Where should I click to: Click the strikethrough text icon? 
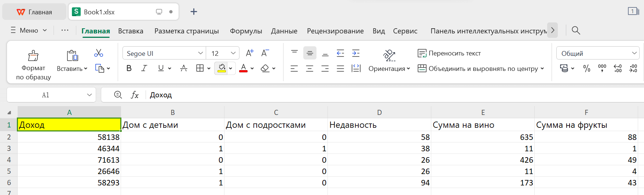pos(184,68)
